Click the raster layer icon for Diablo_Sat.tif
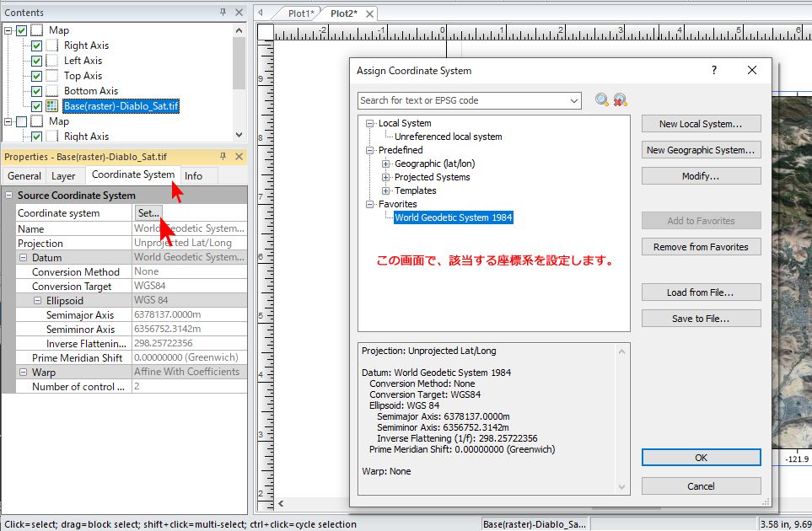This screenshot has width=812, height=531. click(52, 106)
